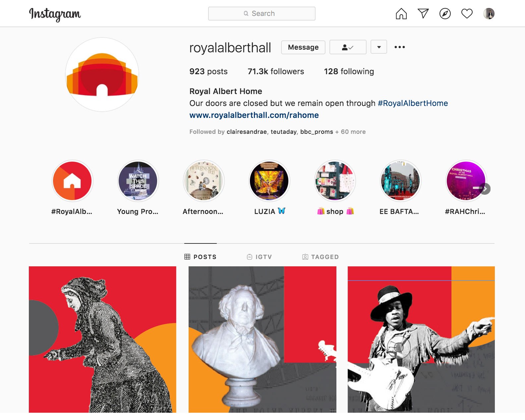This screenshot has height=420, width=525.
Task: Open the 71.3k followers list
Action: pos(276,72)
